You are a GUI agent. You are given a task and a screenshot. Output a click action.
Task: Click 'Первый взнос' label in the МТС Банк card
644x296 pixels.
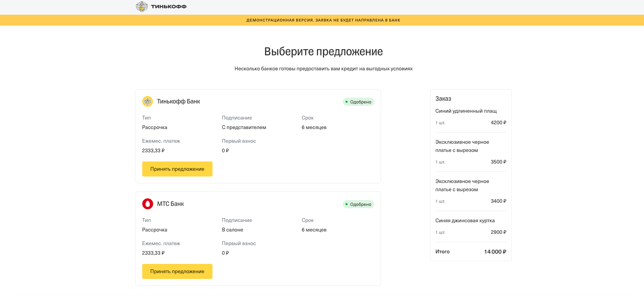pos(239,243)
